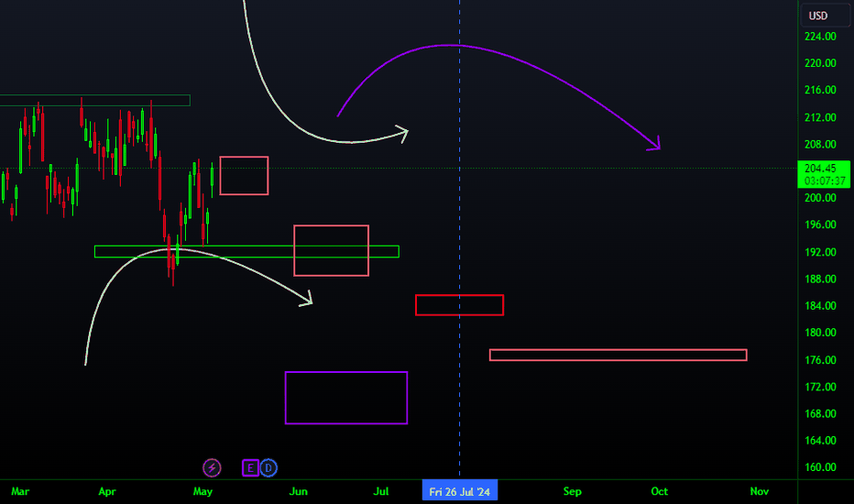Image resolution: width=854 pixels, height=504 pixels.
Task: Click the 176.00 price axis label
Action: [x=820, y=359]
